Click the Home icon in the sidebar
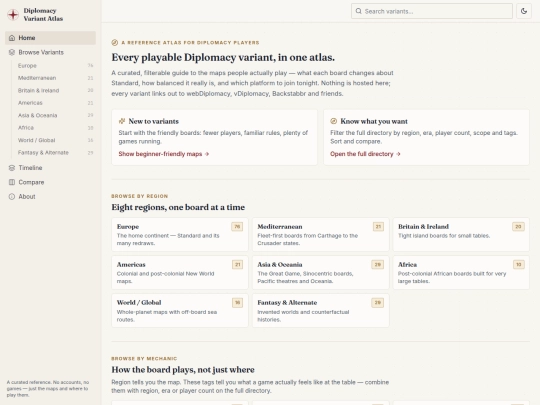 click(x=12, y=38)
